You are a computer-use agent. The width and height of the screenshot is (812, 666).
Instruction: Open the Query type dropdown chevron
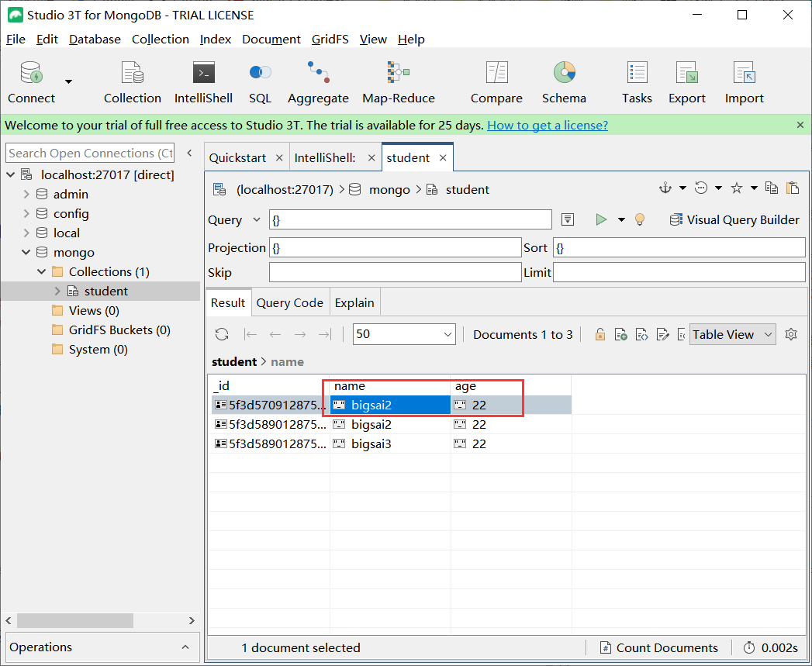pyautogui.click(x=257, y=219)
